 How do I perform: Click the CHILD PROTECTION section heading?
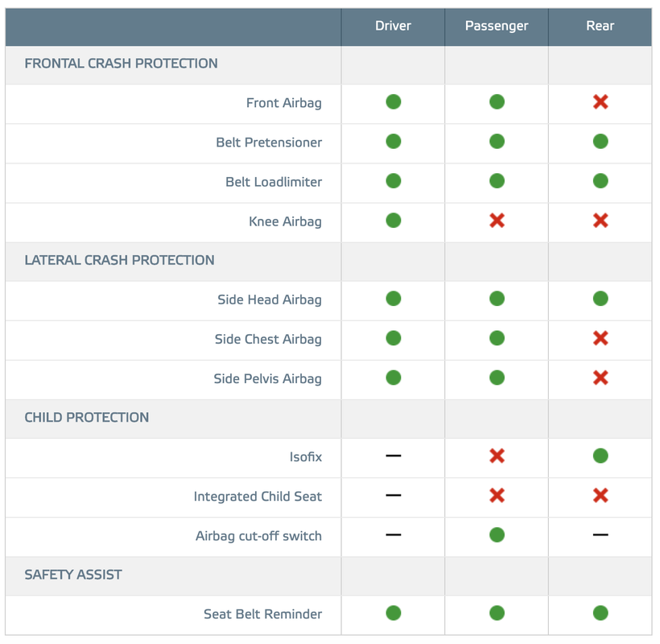pos(87,417)
